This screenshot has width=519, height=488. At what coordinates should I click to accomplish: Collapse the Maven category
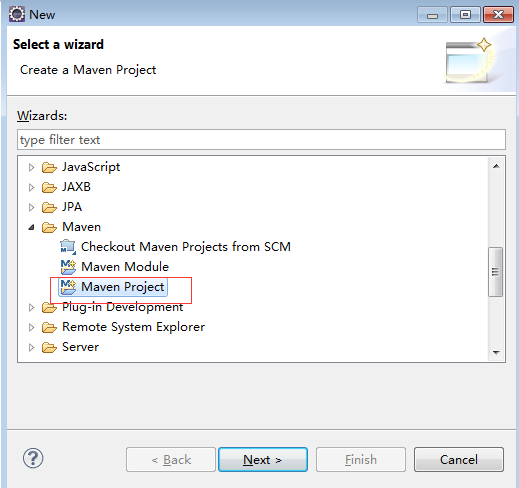coord(31,227)
